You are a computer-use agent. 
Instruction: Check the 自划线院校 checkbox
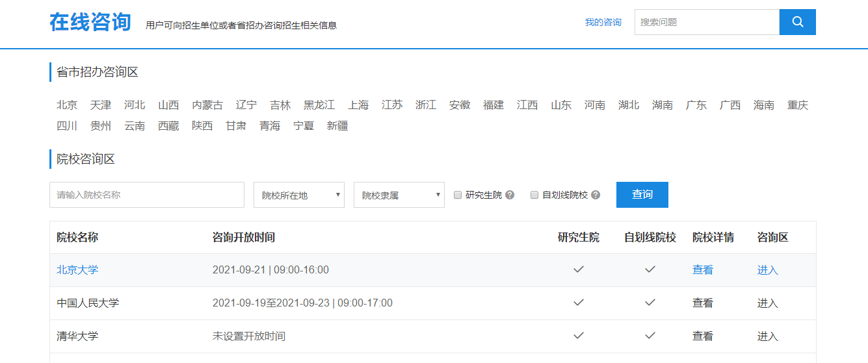coord(534,195)
